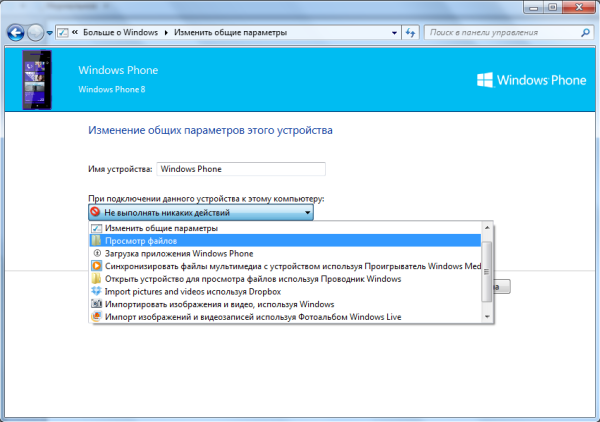Click the camera import icon for Windows
Viewport: 600px width, 422px height.
pos(96,304)
